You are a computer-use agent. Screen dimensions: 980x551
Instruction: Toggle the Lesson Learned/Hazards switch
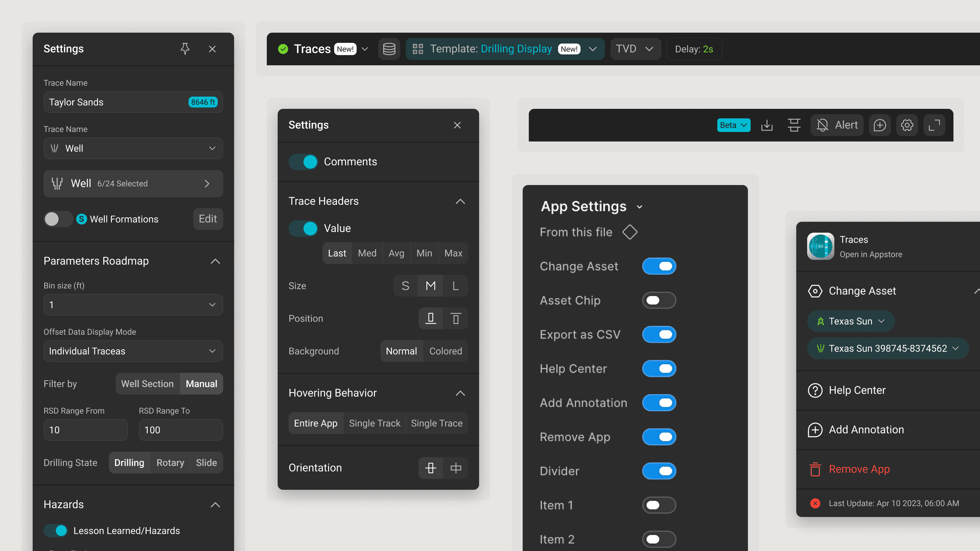55,531
